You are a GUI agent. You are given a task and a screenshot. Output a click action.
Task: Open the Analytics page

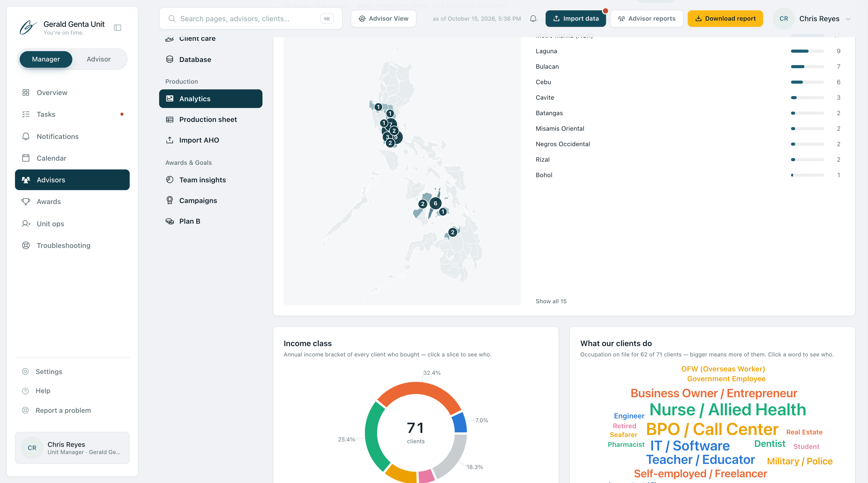211,99
